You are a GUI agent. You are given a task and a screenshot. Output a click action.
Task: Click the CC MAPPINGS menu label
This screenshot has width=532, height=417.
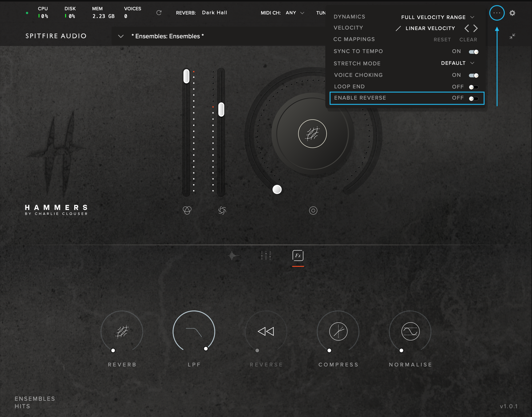[x=354, y=39]
